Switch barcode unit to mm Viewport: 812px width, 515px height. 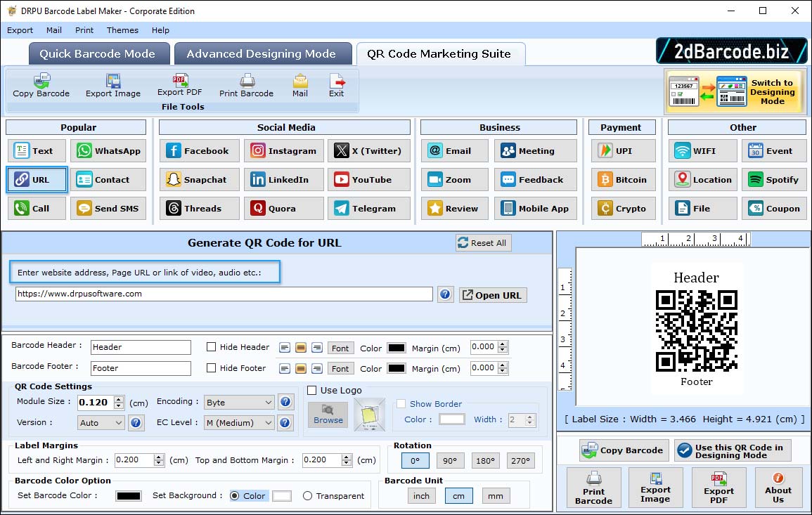coord(495,496)
